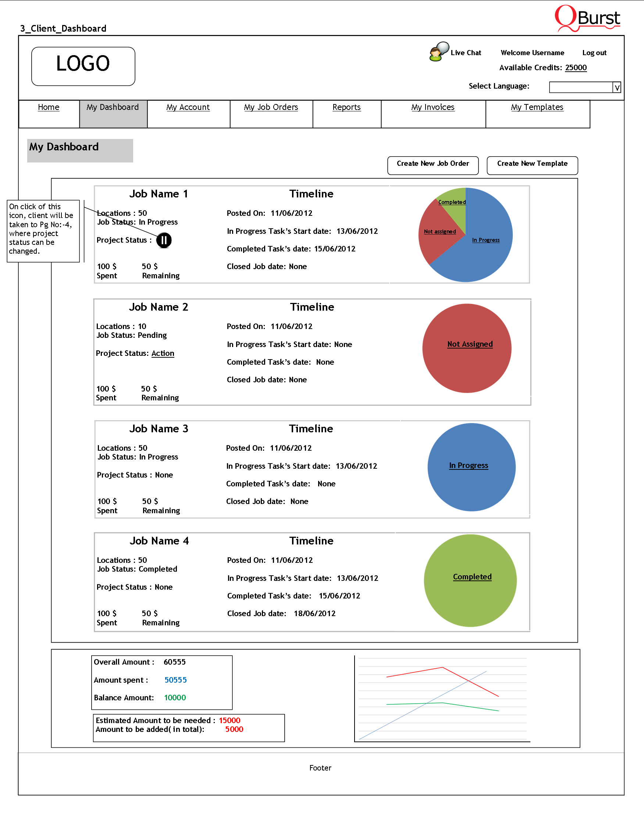The height and width of the screenshot is (833, 644).
Task: Open the Select Language dropdown arrow
Action: pyautogui.click(x=616, y=88)
